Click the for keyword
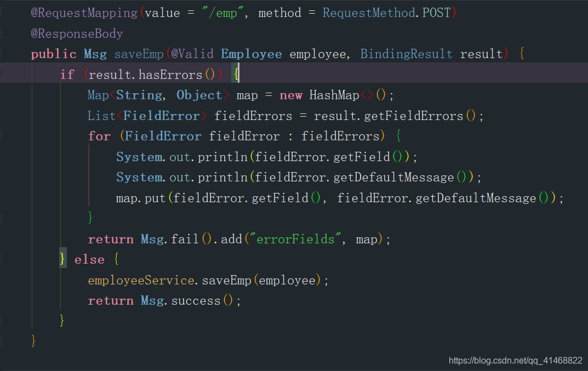 coord(99,136)
